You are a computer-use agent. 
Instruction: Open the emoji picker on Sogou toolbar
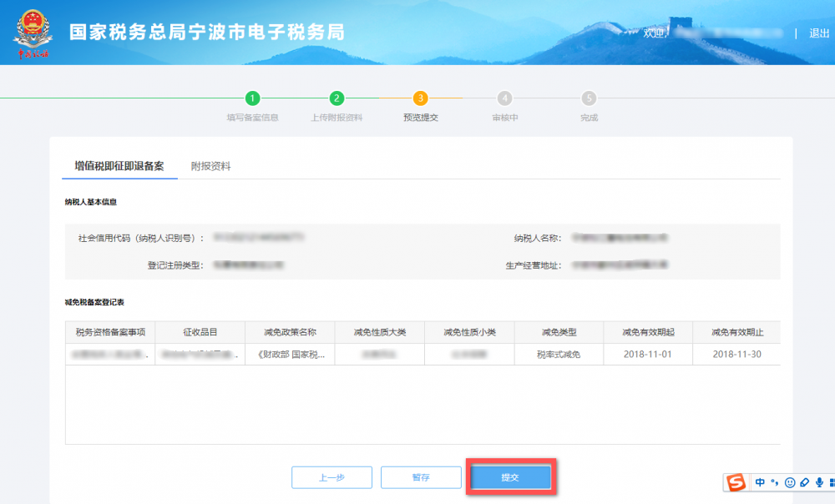(790, 482)
